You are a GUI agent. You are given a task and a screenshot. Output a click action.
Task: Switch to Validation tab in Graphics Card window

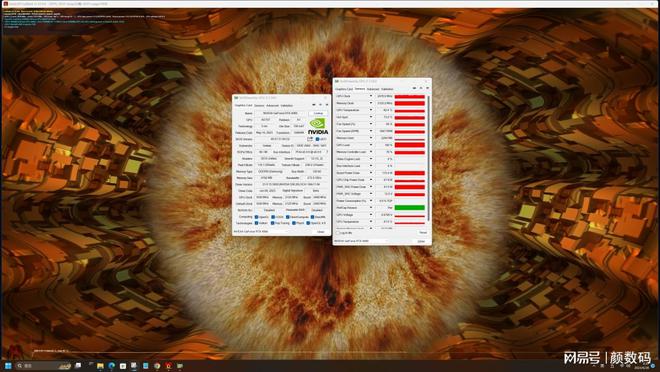[x=287, y=105]
